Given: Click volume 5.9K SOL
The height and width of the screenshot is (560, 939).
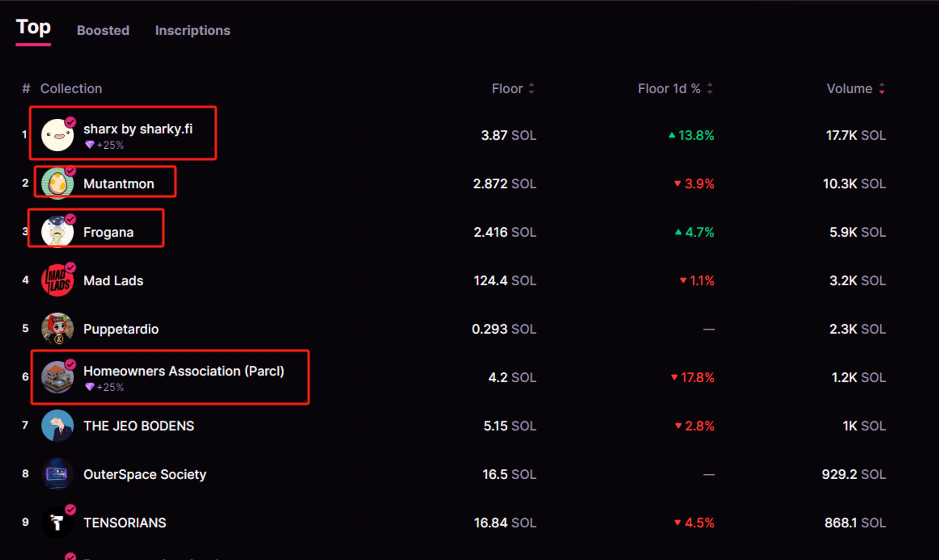Looking at the screenshot, I should point(858,232).
